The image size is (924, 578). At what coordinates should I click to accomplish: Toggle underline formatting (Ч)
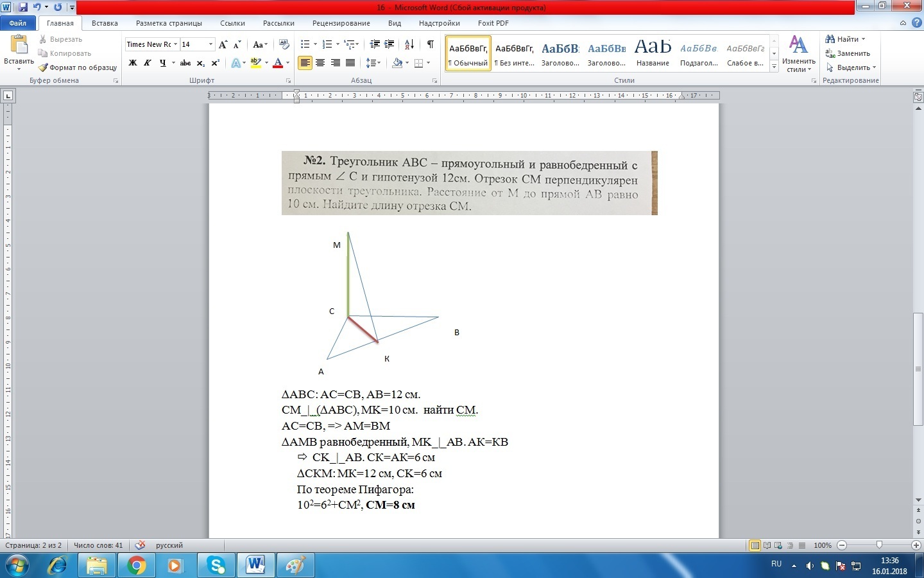click(163, 63)
